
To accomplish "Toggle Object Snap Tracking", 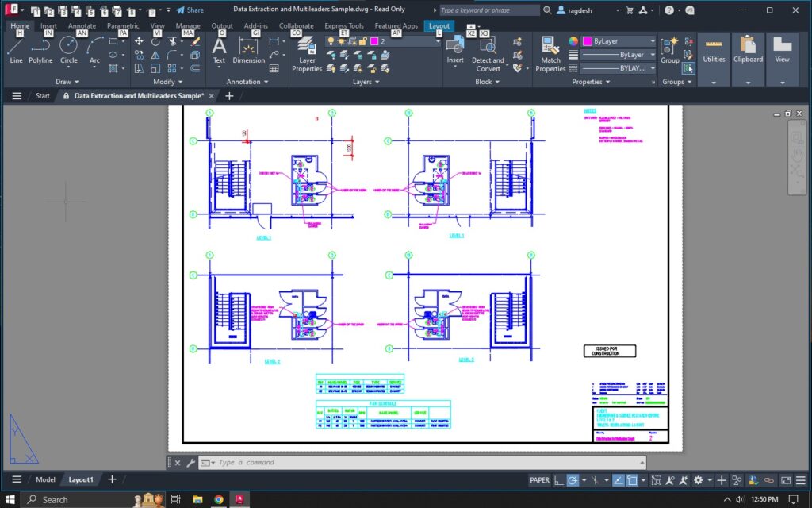I will coord(618,480).
